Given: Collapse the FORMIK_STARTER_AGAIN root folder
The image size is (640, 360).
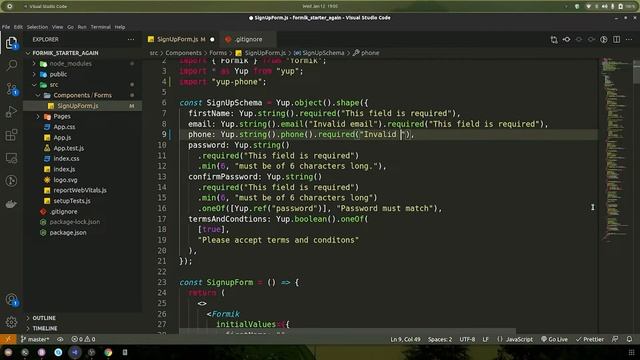Looking at the screenshot, I should pyautogui.click(x=65, y=53).
